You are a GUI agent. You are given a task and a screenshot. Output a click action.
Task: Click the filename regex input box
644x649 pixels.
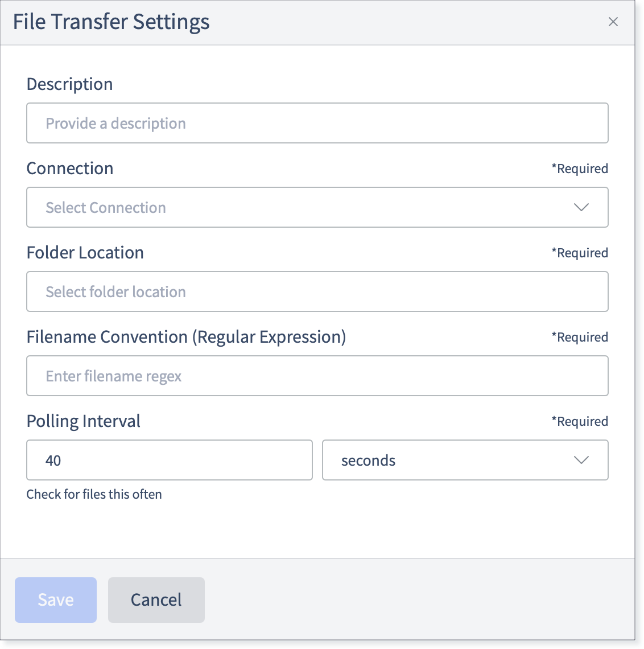click(x=317, y=376)
